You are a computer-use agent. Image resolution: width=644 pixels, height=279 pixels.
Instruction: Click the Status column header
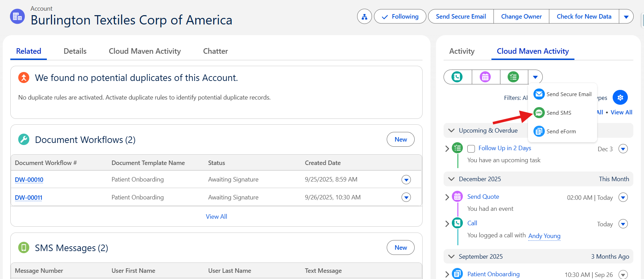217,163
